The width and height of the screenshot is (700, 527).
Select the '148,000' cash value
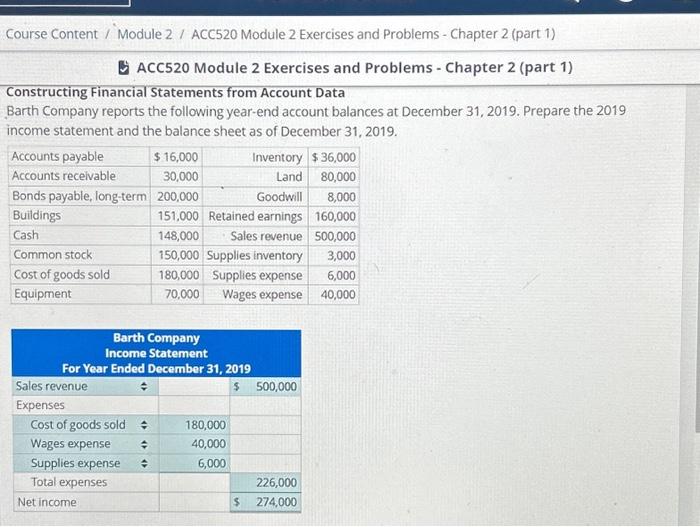176,235
